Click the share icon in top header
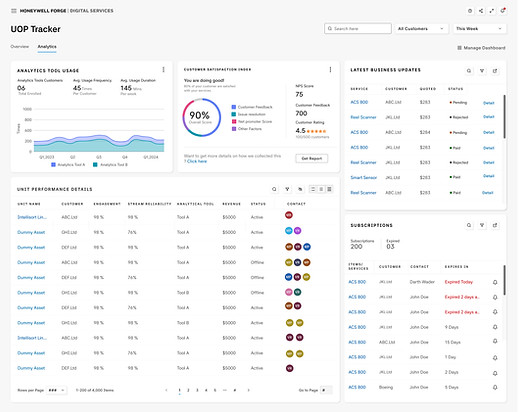This screenshot has height=412, width=522. tap(481, 11)
